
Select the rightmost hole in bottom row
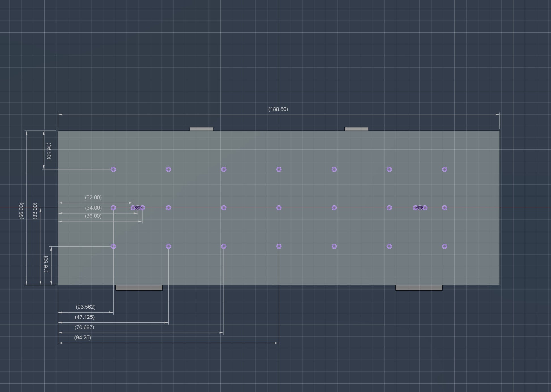(x=444, y=246)
